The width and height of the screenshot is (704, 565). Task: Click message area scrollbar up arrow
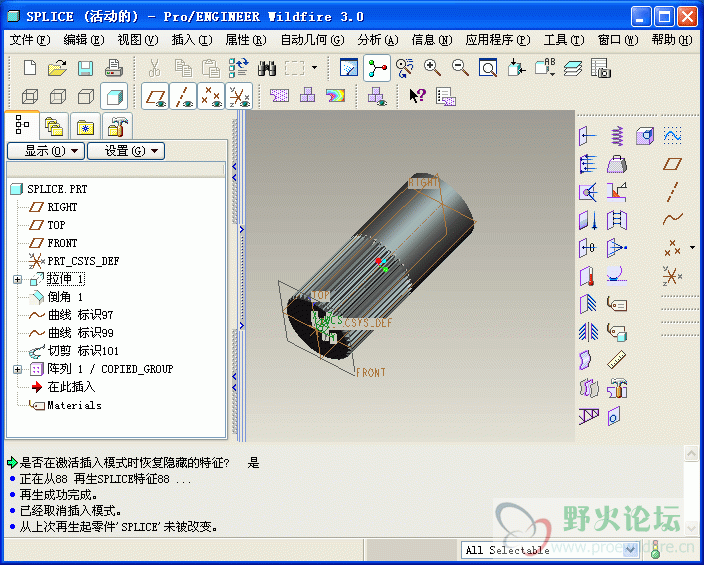tap(691, 454)
